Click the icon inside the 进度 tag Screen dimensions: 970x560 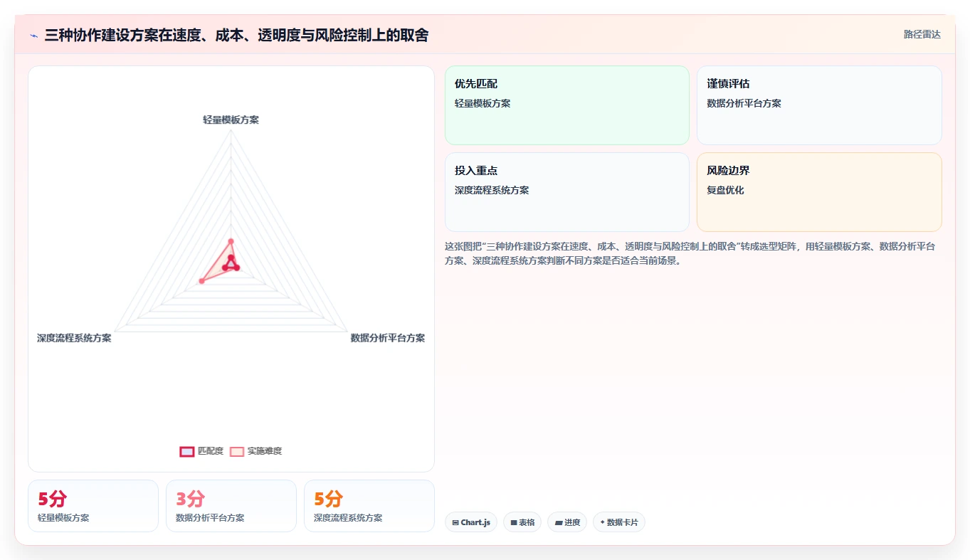(x=559, y=522)
